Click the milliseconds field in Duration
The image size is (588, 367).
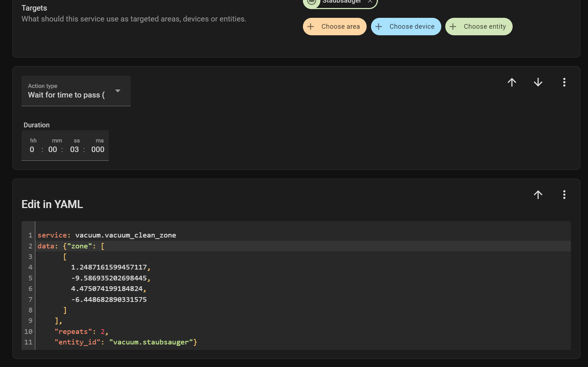(98, 149)
